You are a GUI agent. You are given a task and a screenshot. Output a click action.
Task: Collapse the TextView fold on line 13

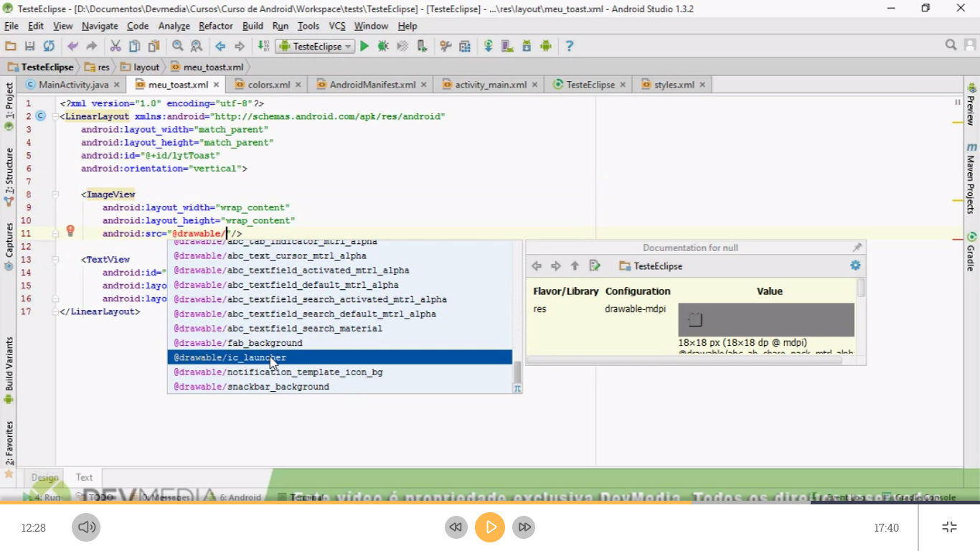(55, 260)
